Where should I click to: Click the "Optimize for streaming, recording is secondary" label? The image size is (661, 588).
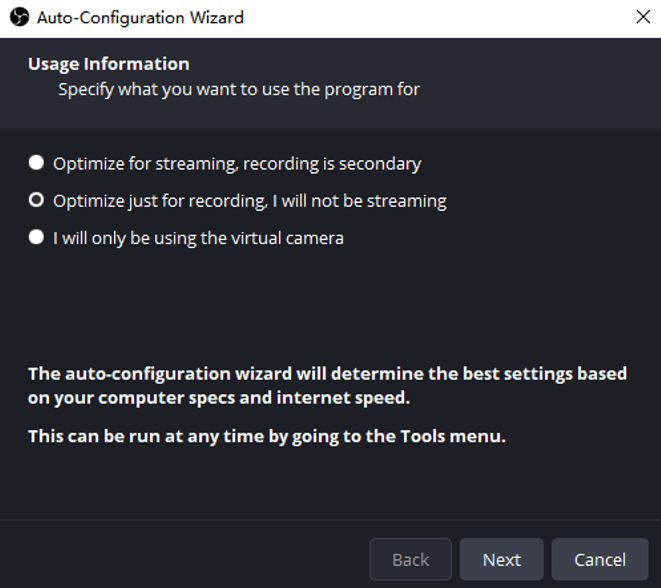[x=237, y=163]
